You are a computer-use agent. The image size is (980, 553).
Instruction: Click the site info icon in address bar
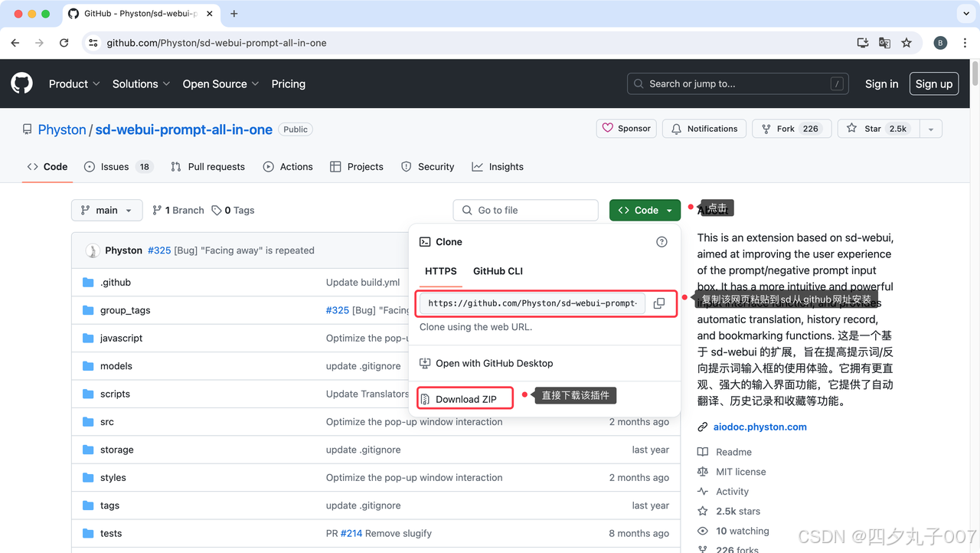point(93,43)
